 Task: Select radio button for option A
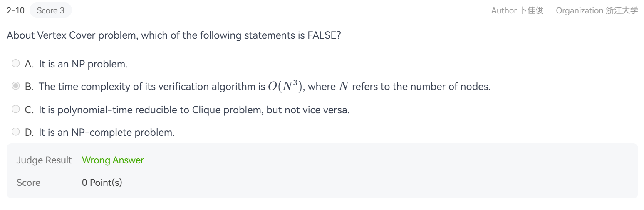(x=15, y=63)
